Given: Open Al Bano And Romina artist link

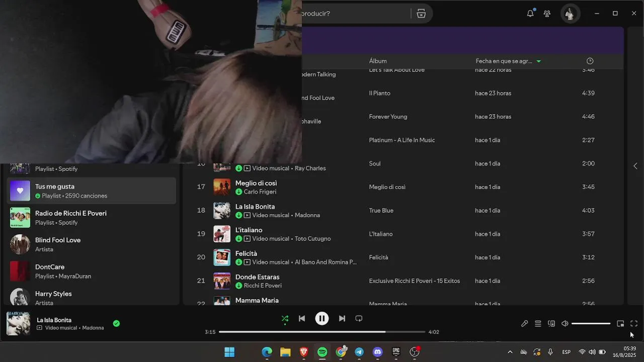Looking at the screenshot, I should 326,262.
